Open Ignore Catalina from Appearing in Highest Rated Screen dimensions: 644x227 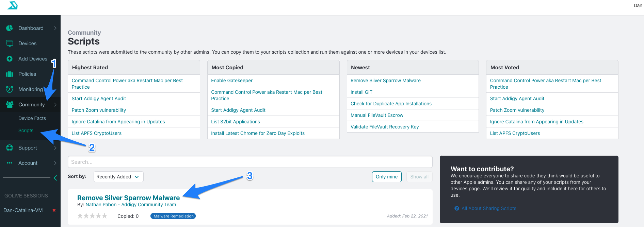[x=118, y=122]
